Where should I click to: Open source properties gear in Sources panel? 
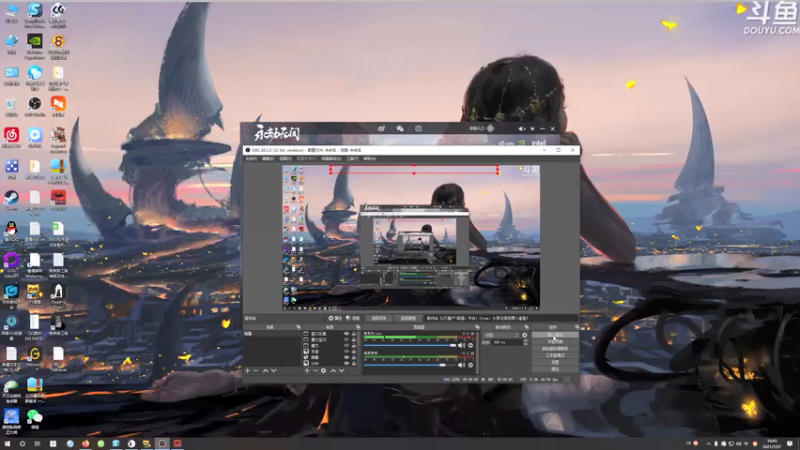coord(323,370)
